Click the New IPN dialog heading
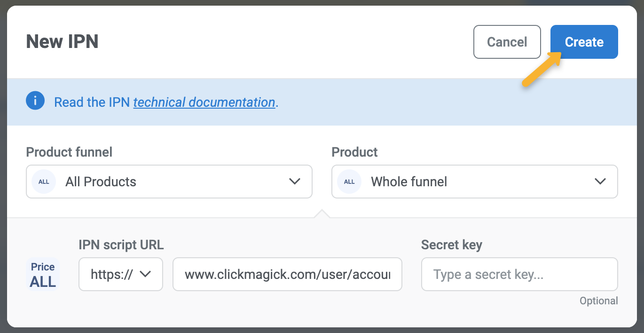Image resolution: width=644 pixels, height=333 pixels. pos(62,42)
